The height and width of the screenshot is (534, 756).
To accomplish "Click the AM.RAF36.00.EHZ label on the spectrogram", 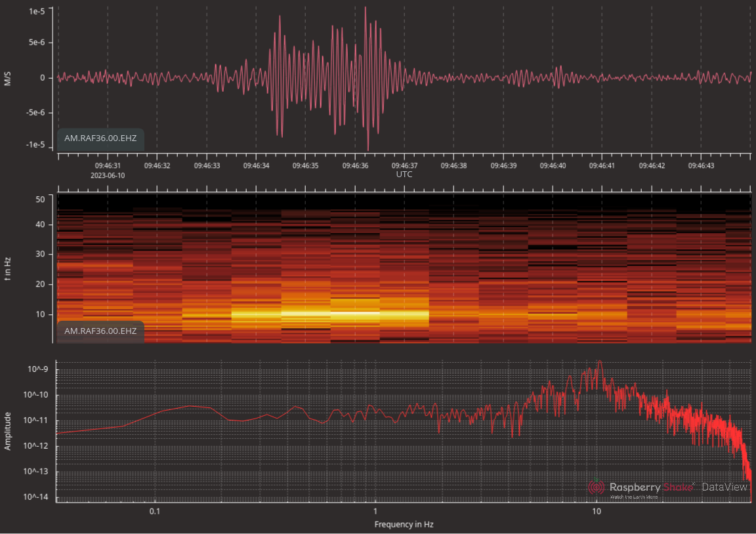I will click(100, 331).
